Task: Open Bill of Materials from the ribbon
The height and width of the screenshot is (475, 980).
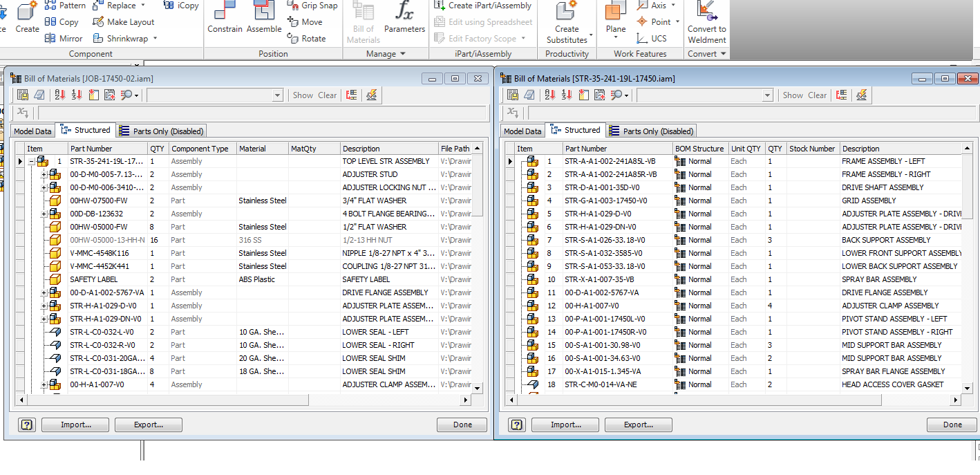Action: (363, 22)
